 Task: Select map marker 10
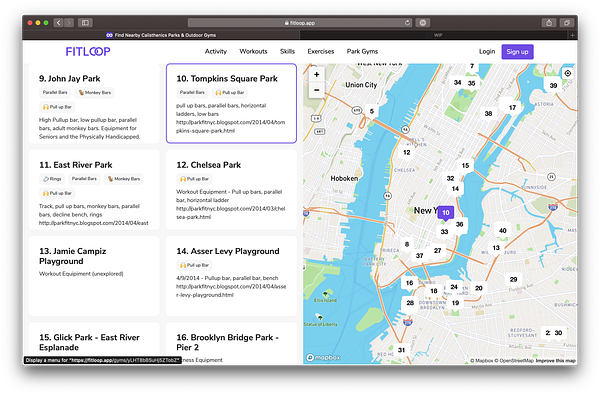(x=445, y=213)
